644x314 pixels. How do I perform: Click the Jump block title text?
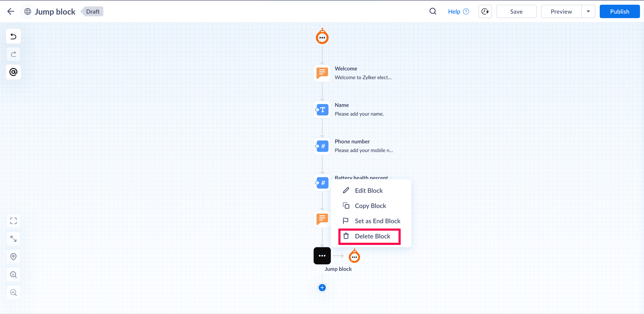coord(55,11)
